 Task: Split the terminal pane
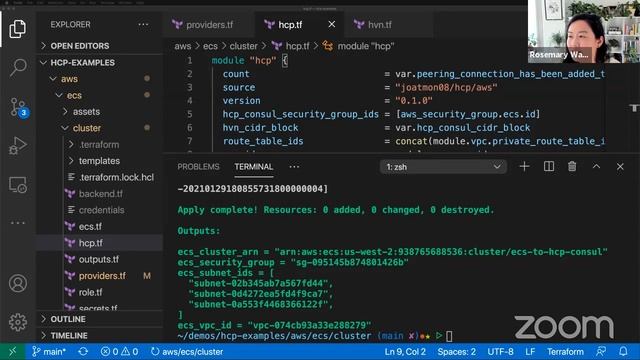coord(549,167)
